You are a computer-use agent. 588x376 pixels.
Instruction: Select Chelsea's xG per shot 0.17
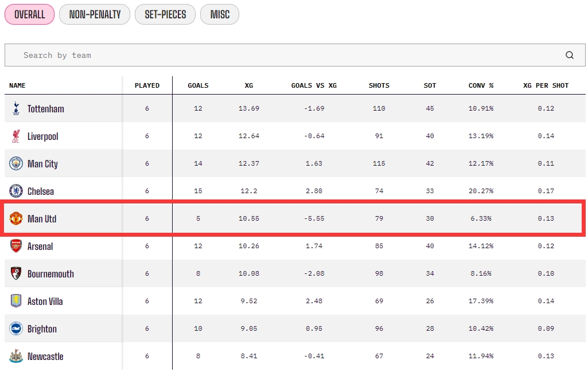[x=546, y=191]
